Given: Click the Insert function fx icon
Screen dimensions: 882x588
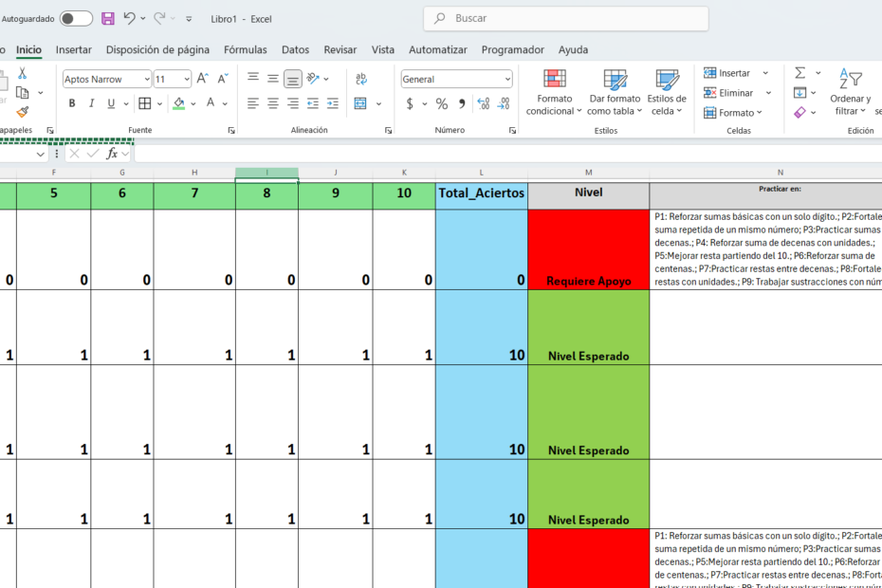Looking at the screenshot, I should coord(112,154).
